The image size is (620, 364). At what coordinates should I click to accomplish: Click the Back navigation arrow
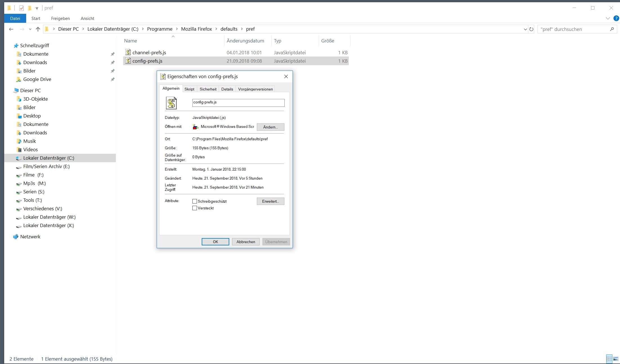(x=11, y=29)
